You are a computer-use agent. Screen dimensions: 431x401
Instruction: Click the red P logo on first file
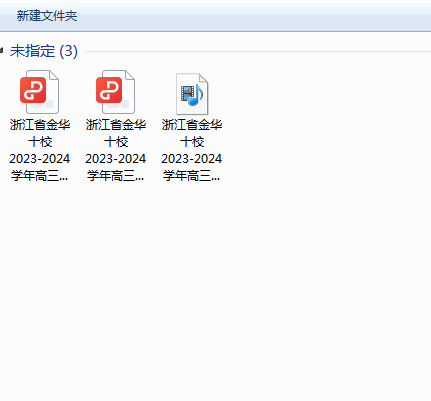(33, 90)
